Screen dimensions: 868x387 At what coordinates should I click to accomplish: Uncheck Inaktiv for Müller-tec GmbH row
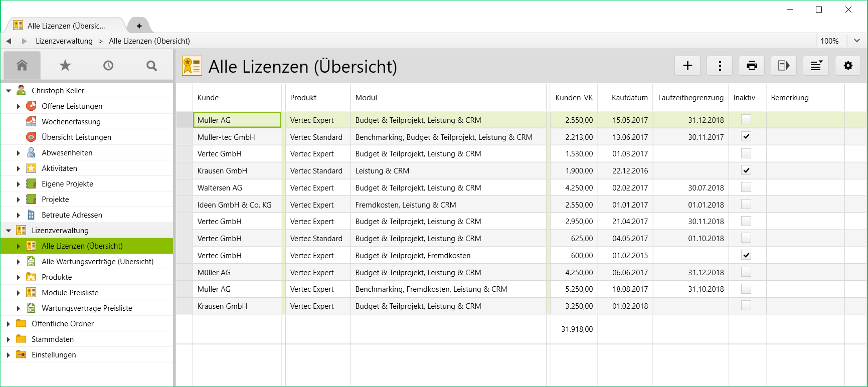[746, 136]
